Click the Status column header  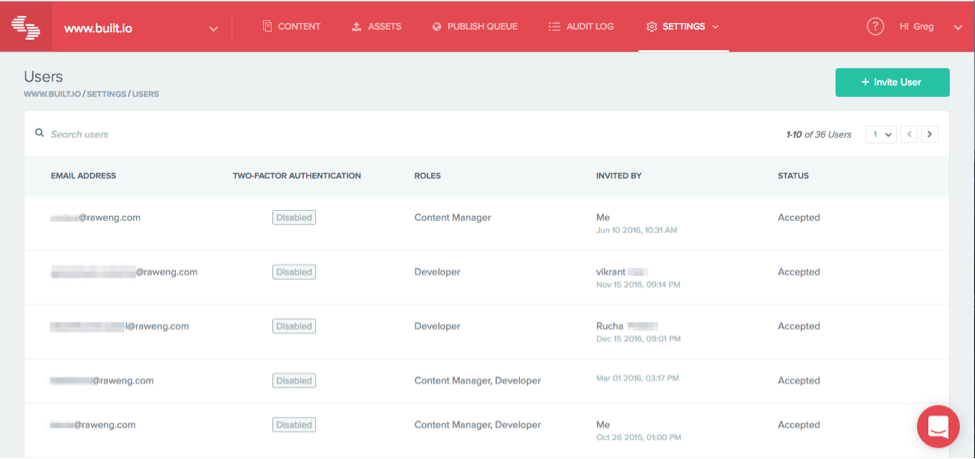(793, 176)
